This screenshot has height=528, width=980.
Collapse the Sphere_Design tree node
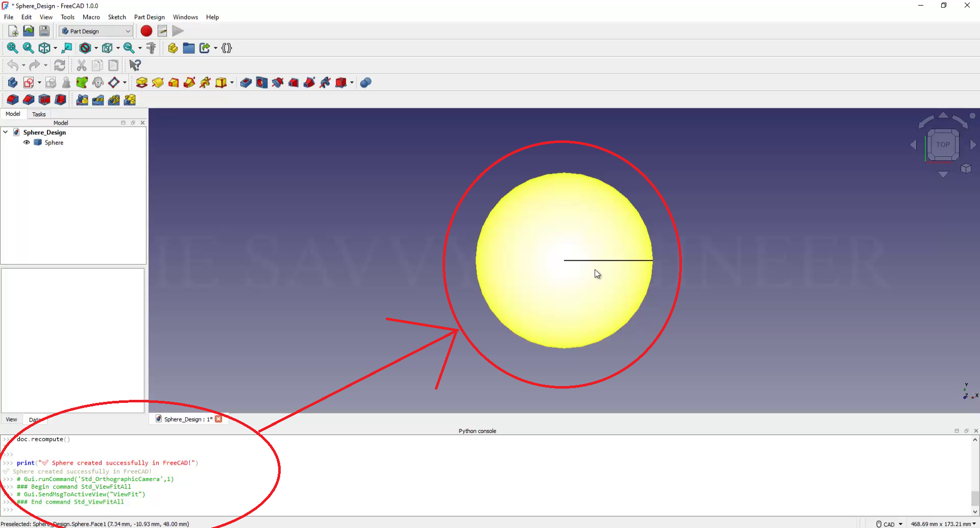[x=6, y=132]
